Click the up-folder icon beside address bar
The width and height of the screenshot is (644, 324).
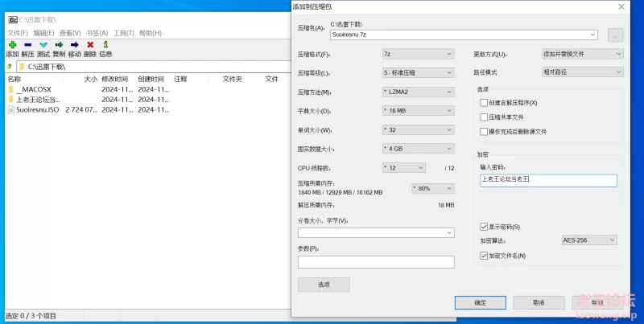(x=9, y=67)
